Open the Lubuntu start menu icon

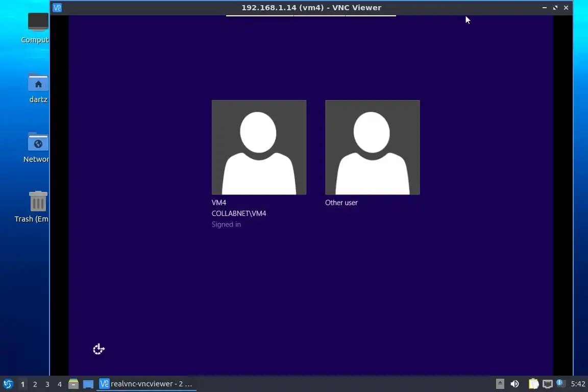pyautogui.click(x=8, y=384)
